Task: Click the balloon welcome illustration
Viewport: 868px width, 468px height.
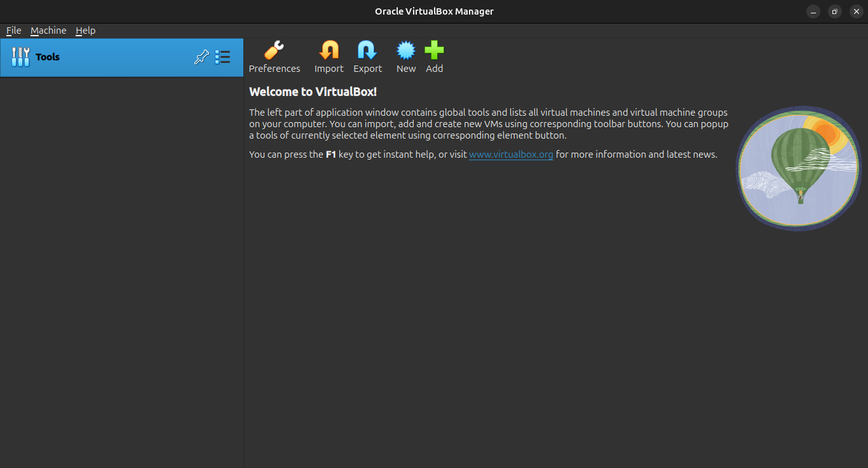Action: point(799,169)
